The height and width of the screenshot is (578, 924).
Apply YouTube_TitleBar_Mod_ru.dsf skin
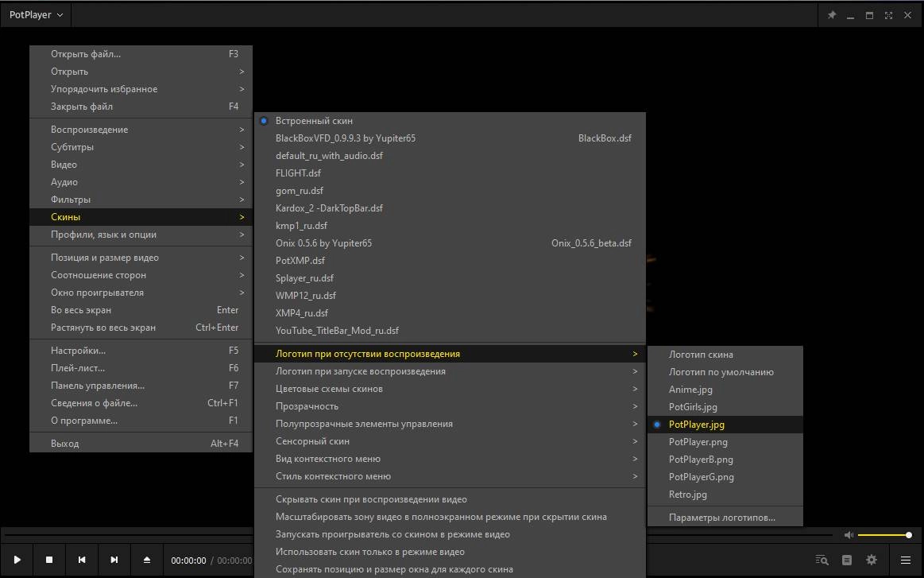[x=450, y=330]
